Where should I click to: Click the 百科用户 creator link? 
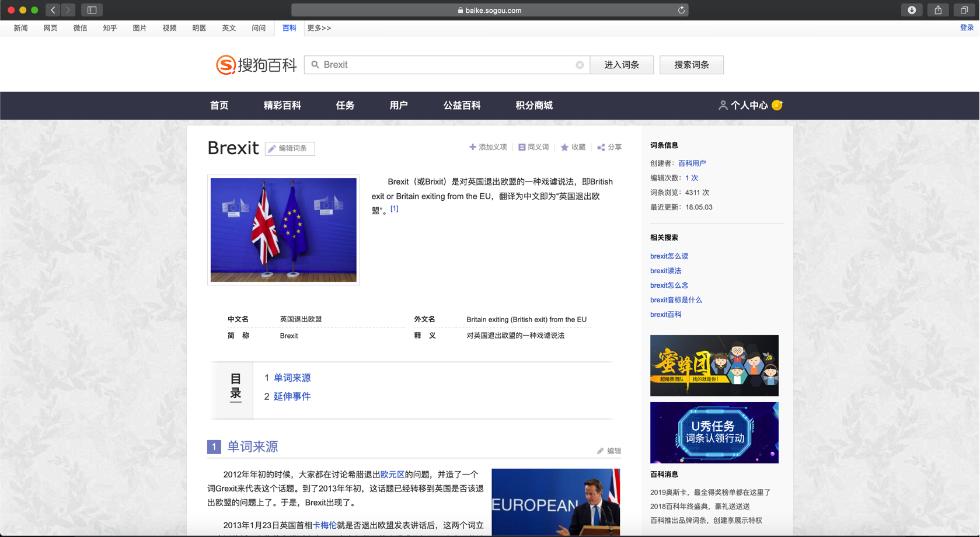pos(692,163)
